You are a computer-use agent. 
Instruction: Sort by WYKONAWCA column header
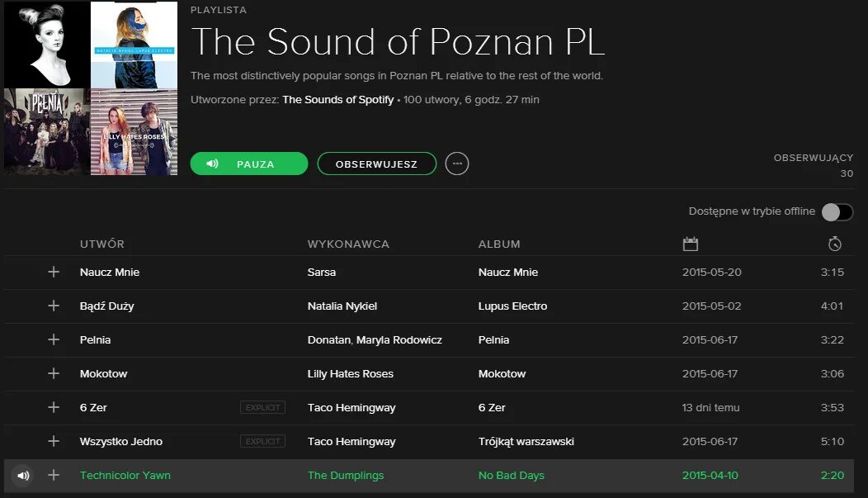coord(348,244)
